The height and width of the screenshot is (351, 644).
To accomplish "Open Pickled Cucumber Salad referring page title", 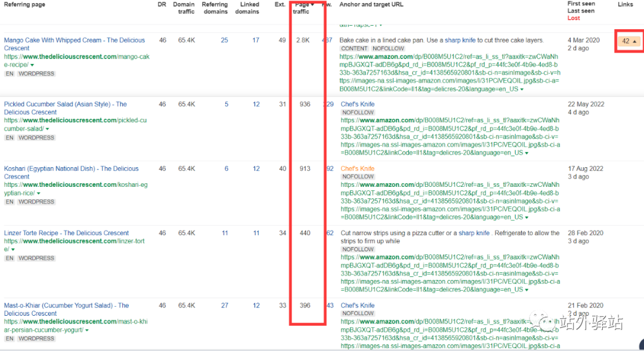I will pos(65,104).
